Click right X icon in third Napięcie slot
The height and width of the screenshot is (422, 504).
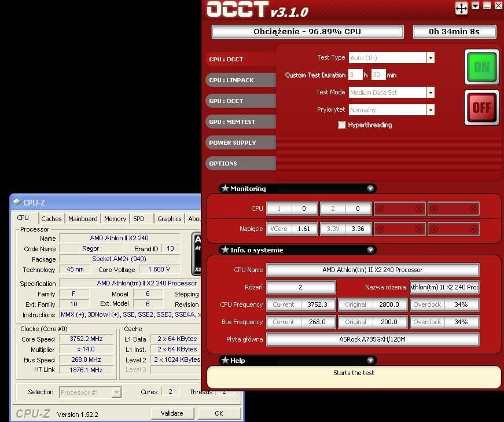pyautogui.click(x=419, y=229)
